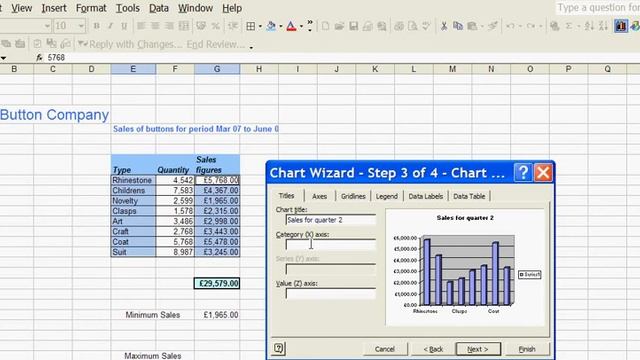Switch to the Data Labels tab
640x360 pixels.
pos(425,196)
